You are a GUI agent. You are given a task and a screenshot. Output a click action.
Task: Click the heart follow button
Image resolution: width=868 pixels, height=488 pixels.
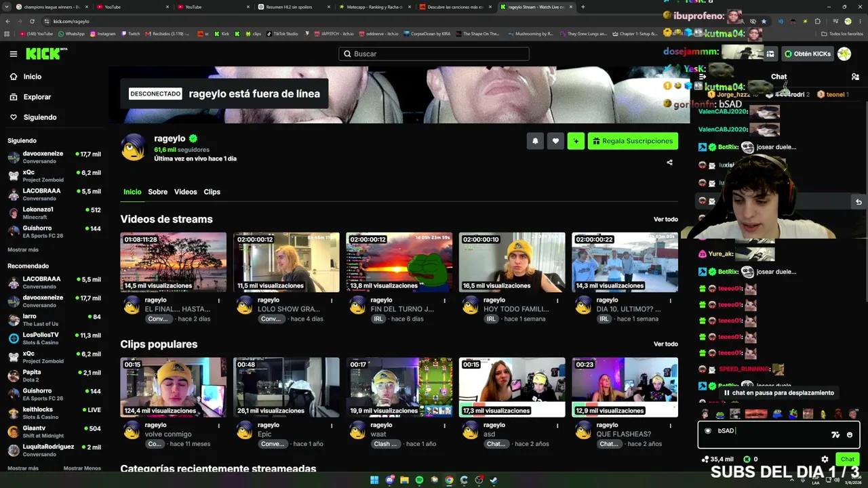click(555, 141)
